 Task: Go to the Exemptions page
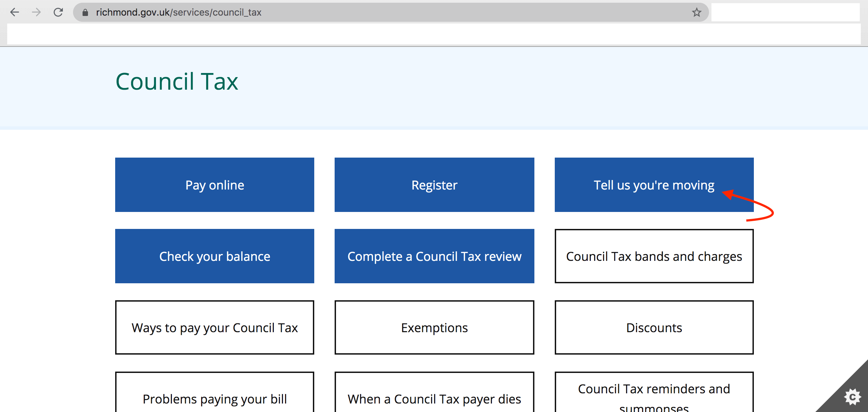click(x=434, y=327)
